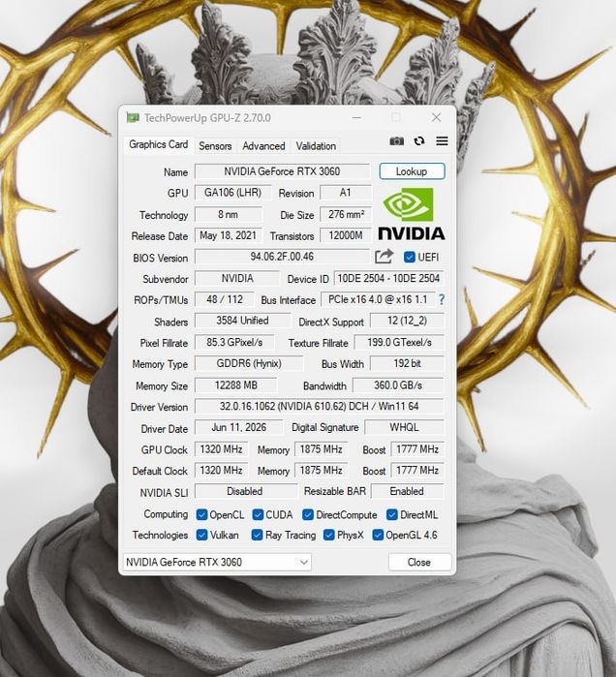Open the Validation tab
Screen dimensions: 616x677
click(x=316, y=146)
